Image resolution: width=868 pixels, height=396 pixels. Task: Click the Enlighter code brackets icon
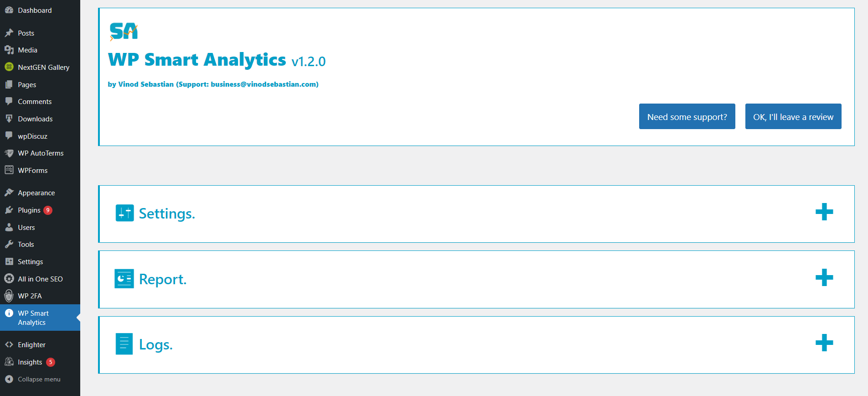9,345
